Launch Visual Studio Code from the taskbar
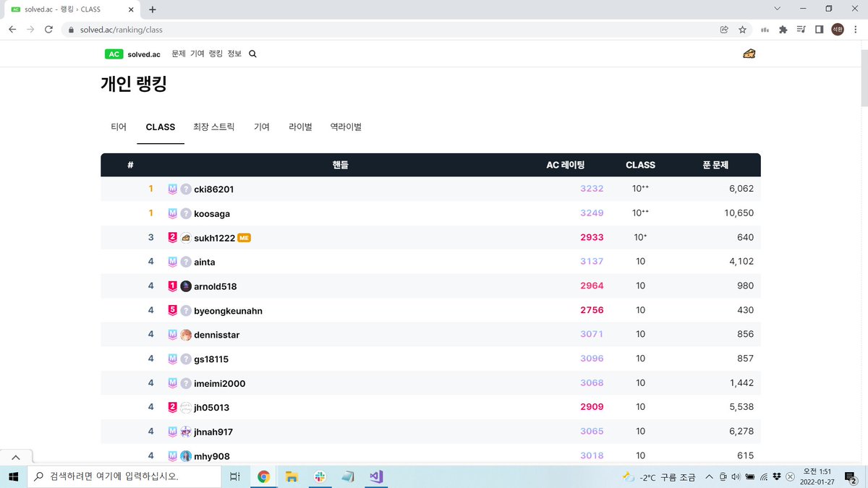 (x=375, y=476)
